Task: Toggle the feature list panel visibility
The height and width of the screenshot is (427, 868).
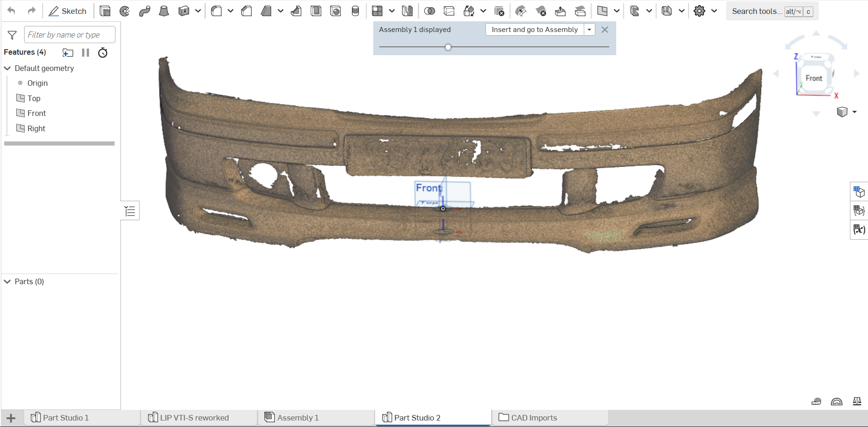Action: pyautogui.click(x=130, y=211)
